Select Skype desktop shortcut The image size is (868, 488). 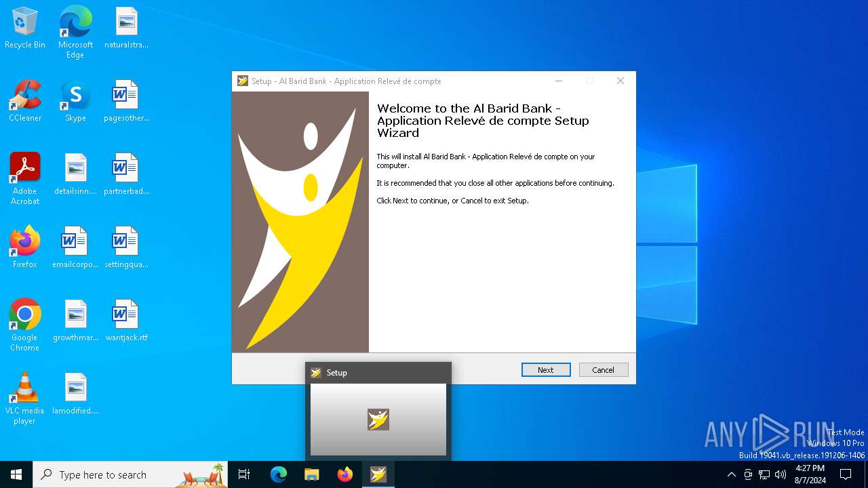tap(75, 102)
